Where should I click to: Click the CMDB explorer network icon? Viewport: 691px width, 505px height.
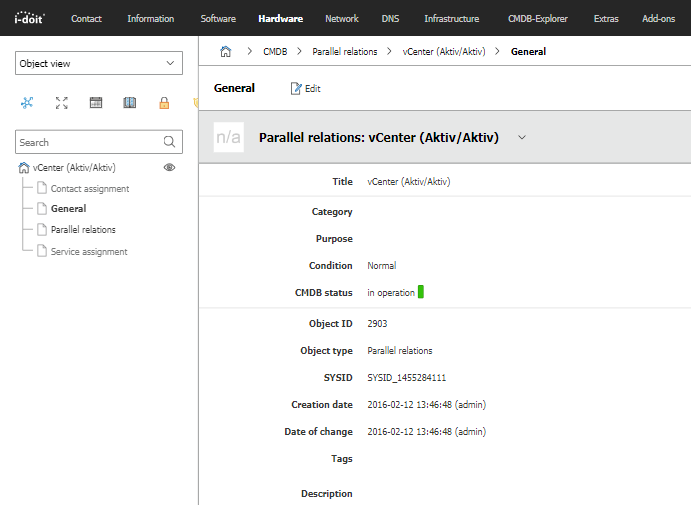(27, 103)
